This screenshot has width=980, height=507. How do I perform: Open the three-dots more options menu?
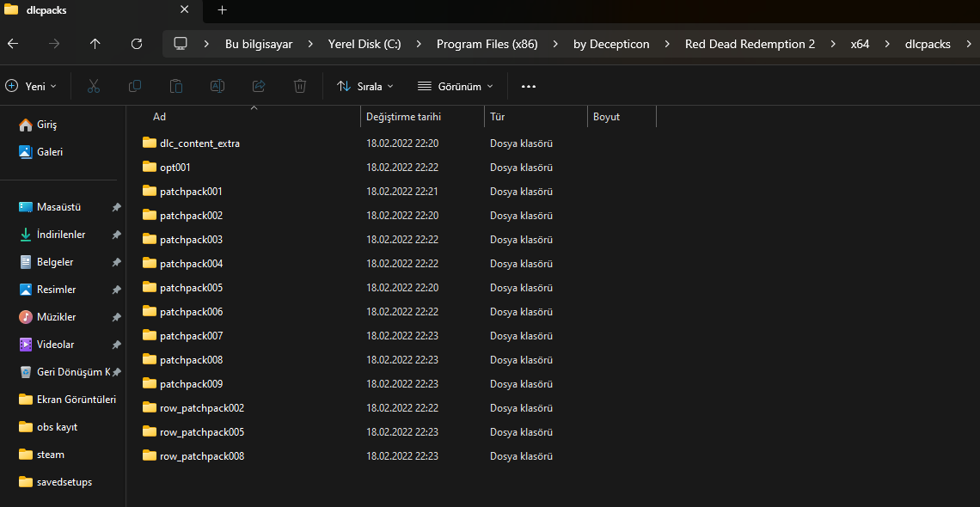pyautogui.click(x=529, y=86)
